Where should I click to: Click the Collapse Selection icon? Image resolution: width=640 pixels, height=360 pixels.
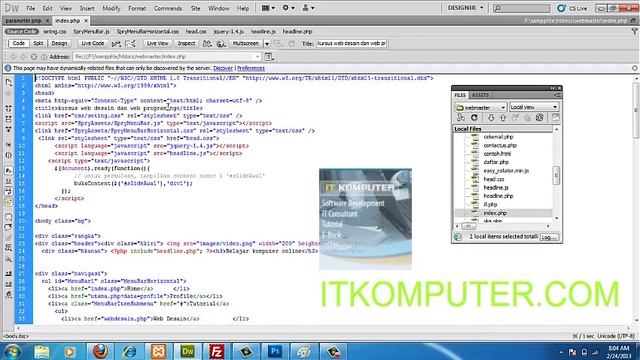pyautogui.click(x=9, y=119)
